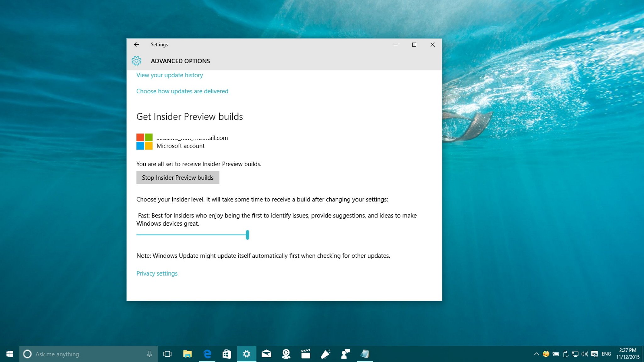Click Advanced Options gear icon
This screenshot has width=644, height=362.
(136, 61)
